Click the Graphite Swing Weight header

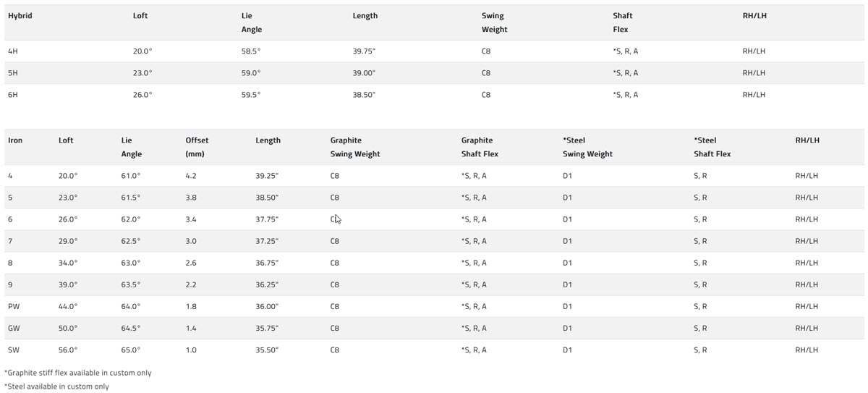355,147
